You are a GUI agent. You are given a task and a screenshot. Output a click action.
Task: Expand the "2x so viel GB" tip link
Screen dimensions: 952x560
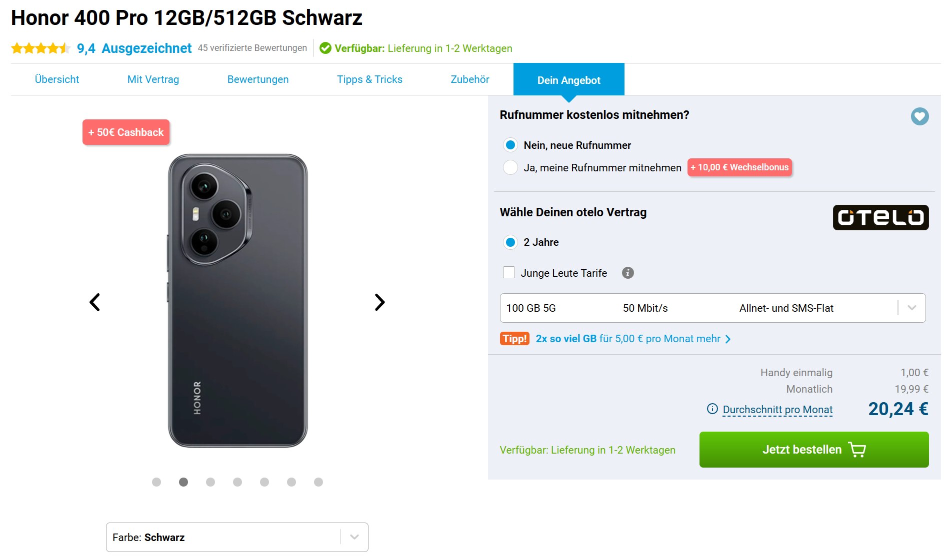point(632,339)
